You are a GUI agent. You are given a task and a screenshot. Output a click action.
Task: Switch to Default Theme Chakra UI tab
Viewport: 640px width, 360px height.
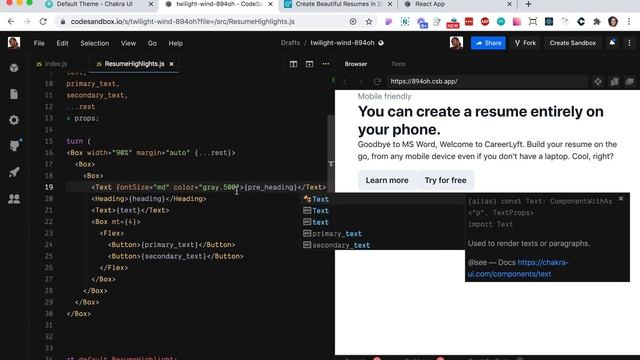point(94,4)
